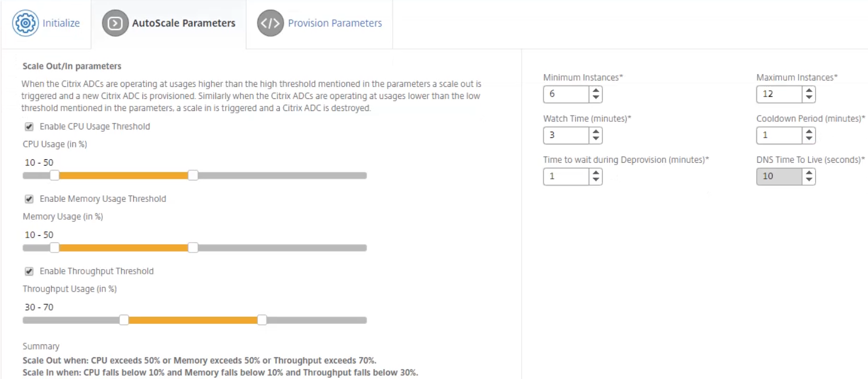Decrease DNS Time To Live value
Viewport: 868px width, 379px height.
[x=809, y=180]
